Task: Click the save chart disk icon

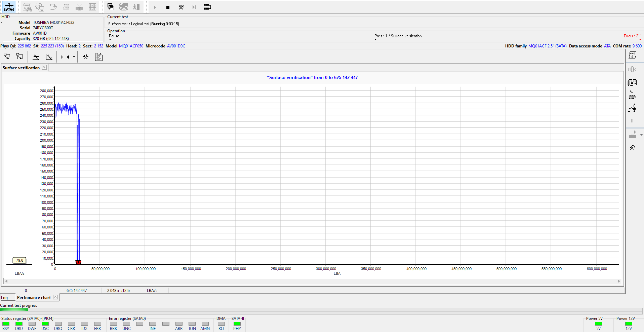Action: pyautogui.click(x=20, y=57)
